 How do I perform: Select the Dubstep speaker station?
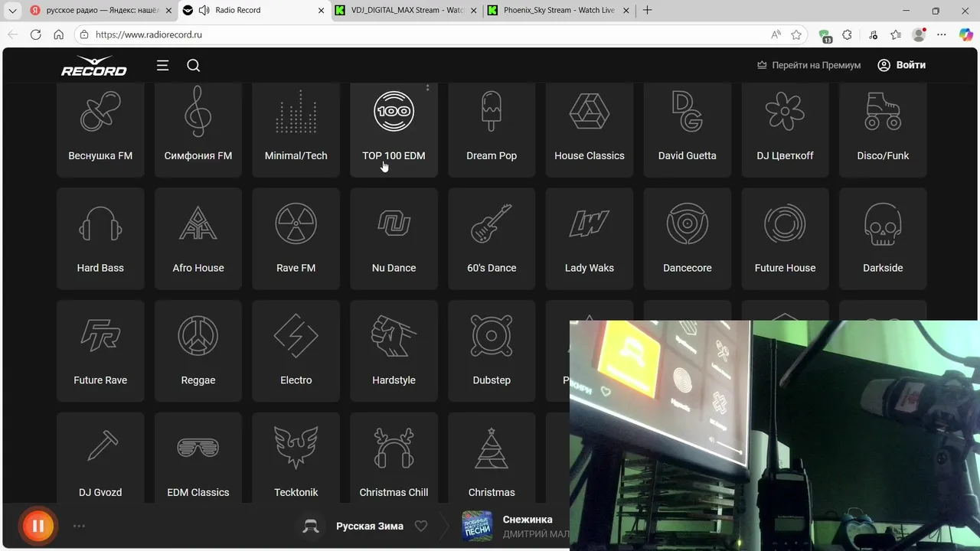[492, 351]
